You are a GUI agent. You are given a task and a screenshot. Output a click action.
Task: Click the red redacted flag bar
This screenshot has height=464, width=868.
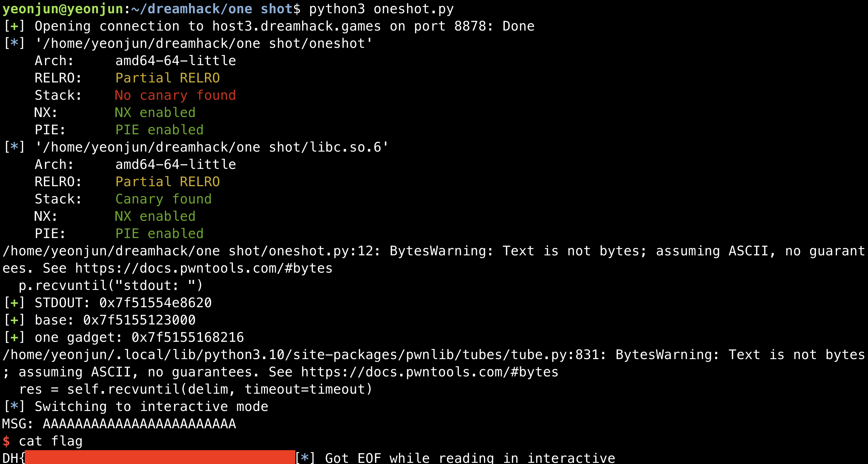pyautogui.click(x=160, y=457)
